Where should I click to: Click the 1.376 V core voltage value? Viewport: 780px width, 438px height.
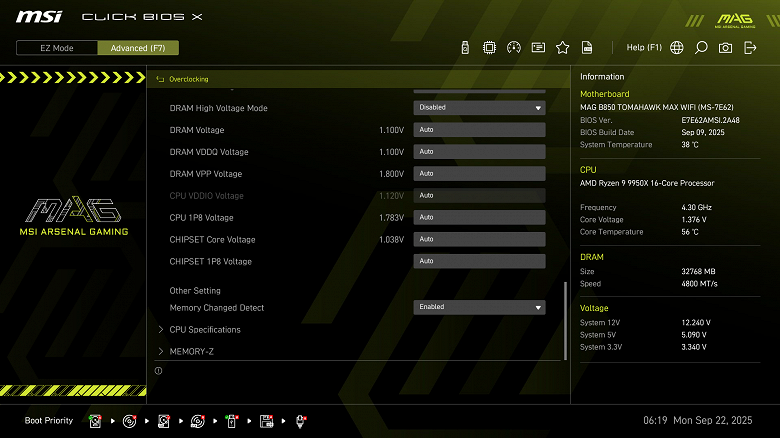click(x=694, y=219)
